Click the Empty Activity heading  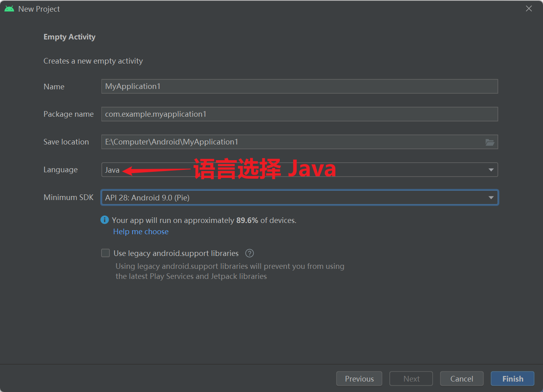(70, 37)
